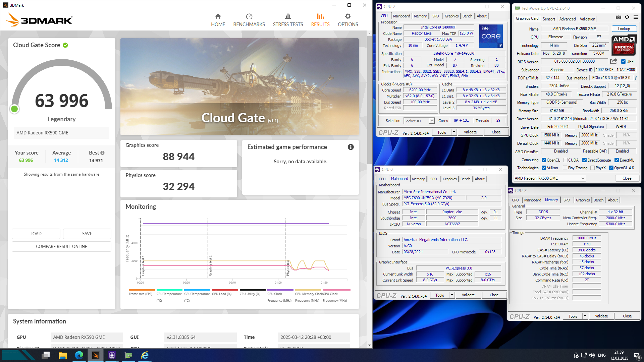
Task: Open the STRESS TESTS section
Action: coord(288,20)
